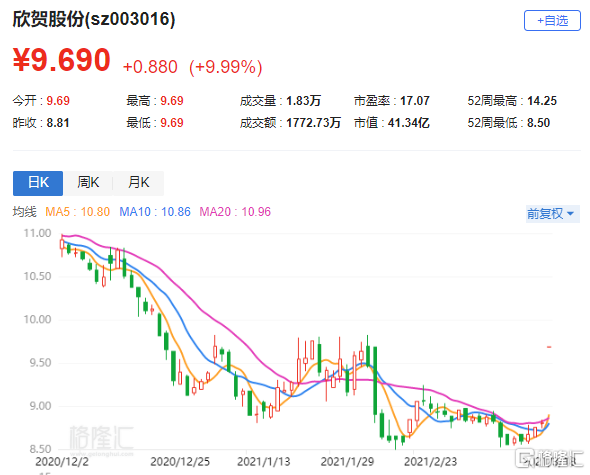Viewport: 590px width, 475px height.
Task: Select the price change +0.880
Action: tap(150, 67)
